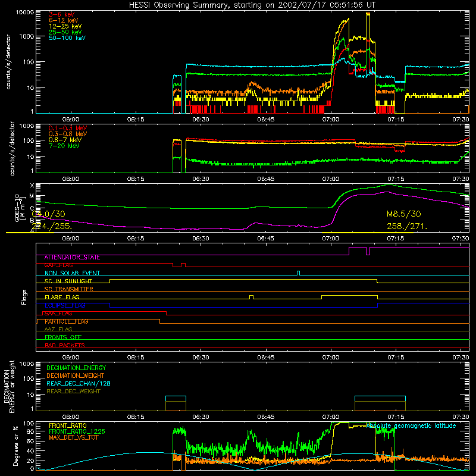Select the 25-50 keV legend label
The height and width of the screenshot is (476, 476).
pyautogui.click(x=65, y=32)
